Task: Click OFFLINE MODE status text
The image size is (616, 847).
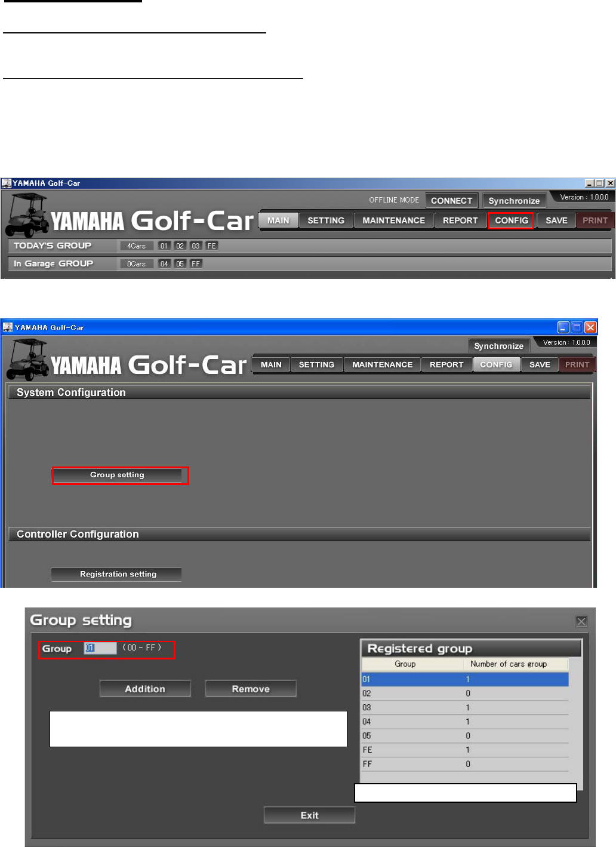Action: point(394,200)
